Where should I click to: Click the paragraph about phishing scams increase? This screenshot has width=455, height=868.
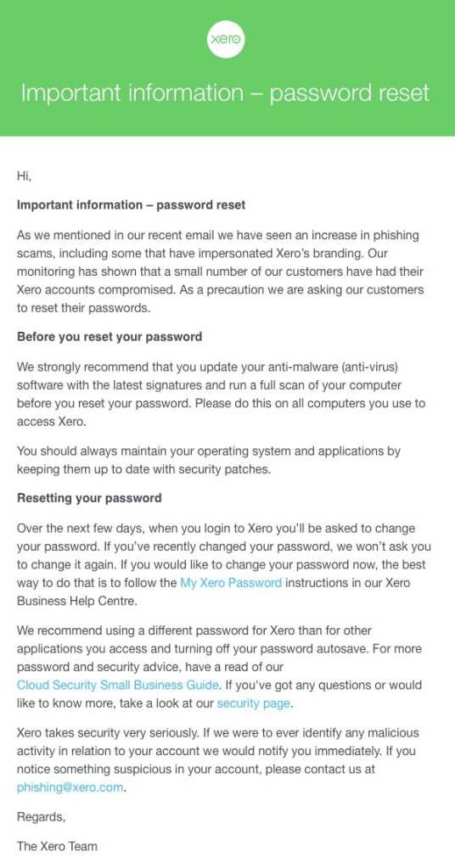coord(221,272)
